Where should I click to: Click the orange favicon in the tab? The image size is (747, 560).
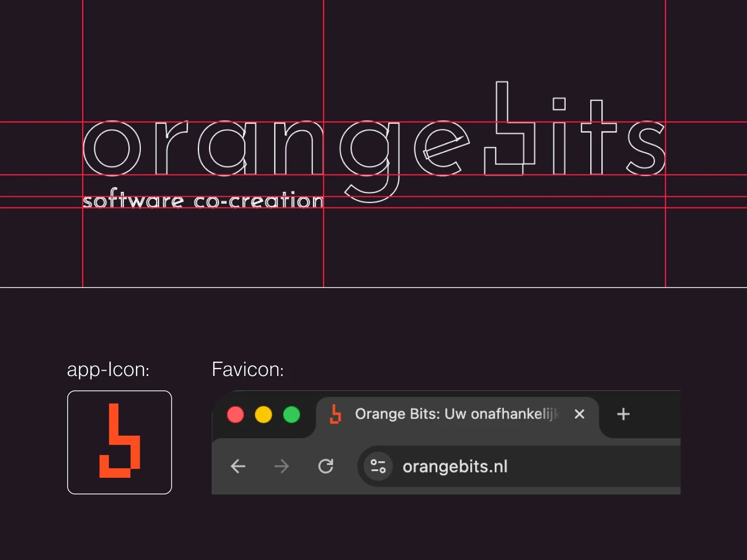click(335, 414)
